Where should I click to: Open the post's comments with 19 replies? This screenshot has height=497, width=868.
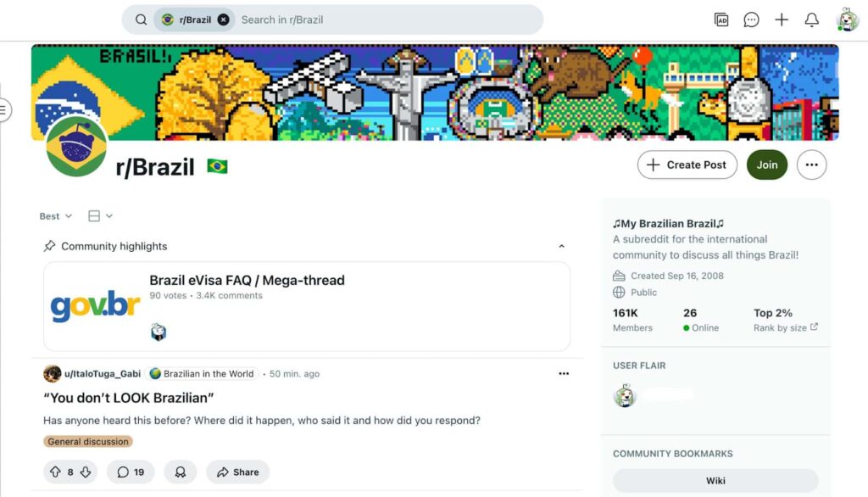pyautogui.click(x=131, y=472)
